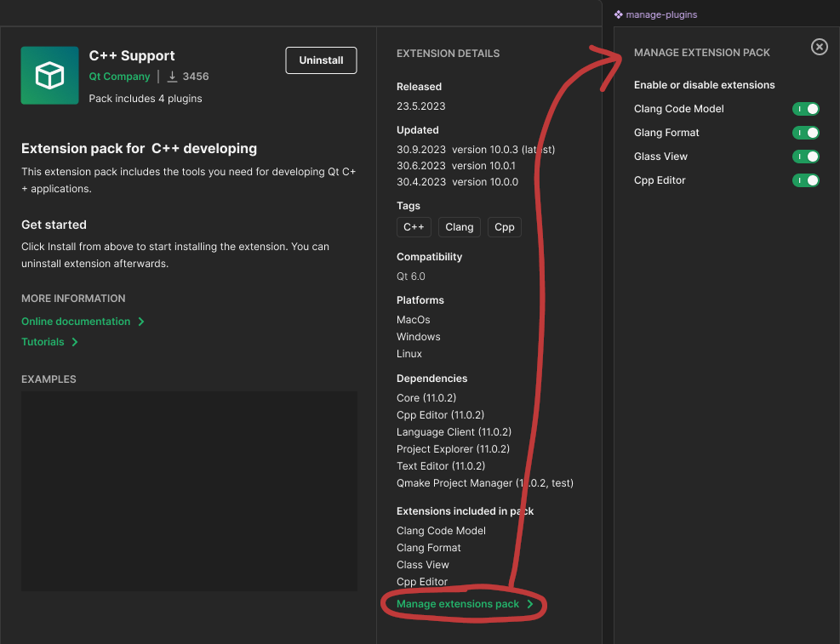
Task: Click Clang Code Model in included extensions list
Action: click(x=441, y=531)
